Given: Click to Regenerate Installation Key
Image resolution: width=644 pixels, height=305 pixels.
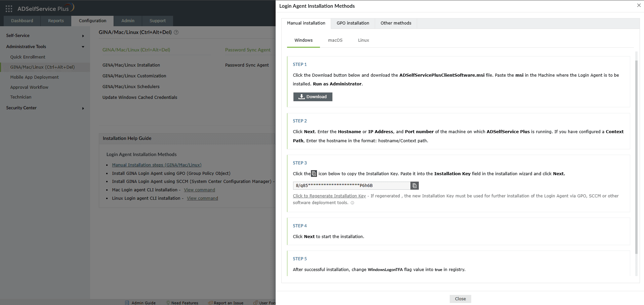Looking at the screenshot, I should pos(329,196).
